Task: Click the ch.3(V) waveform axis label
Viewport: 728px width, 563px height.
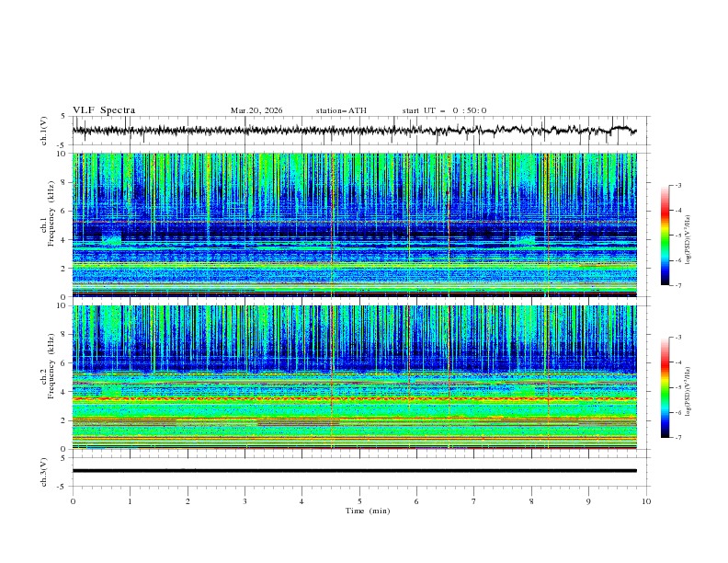Action: click(x=44, y=470)
